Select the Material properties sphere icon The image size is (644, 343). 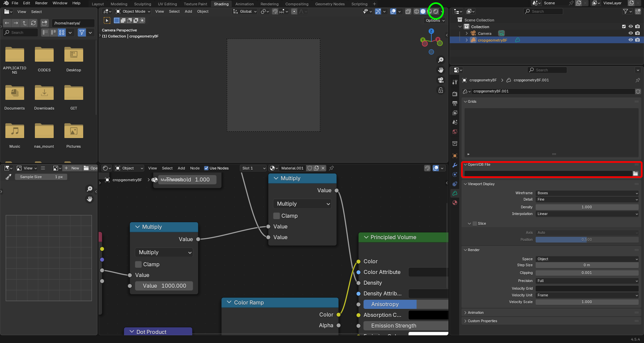pyautogui.click(x=454, y=203)
